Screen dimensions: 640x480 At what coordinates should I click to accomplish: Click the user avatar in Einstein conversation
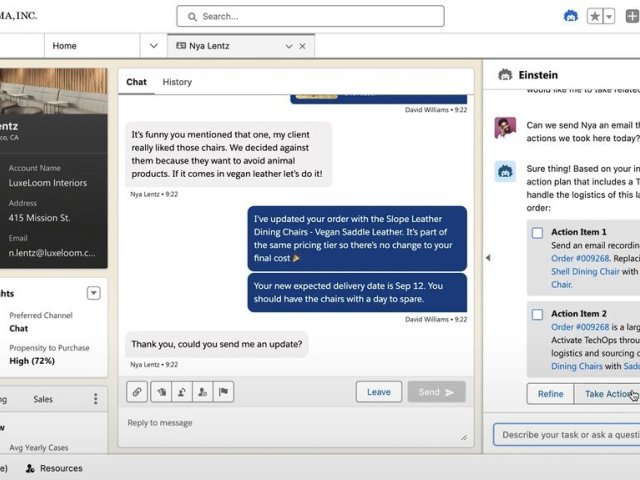505,128
